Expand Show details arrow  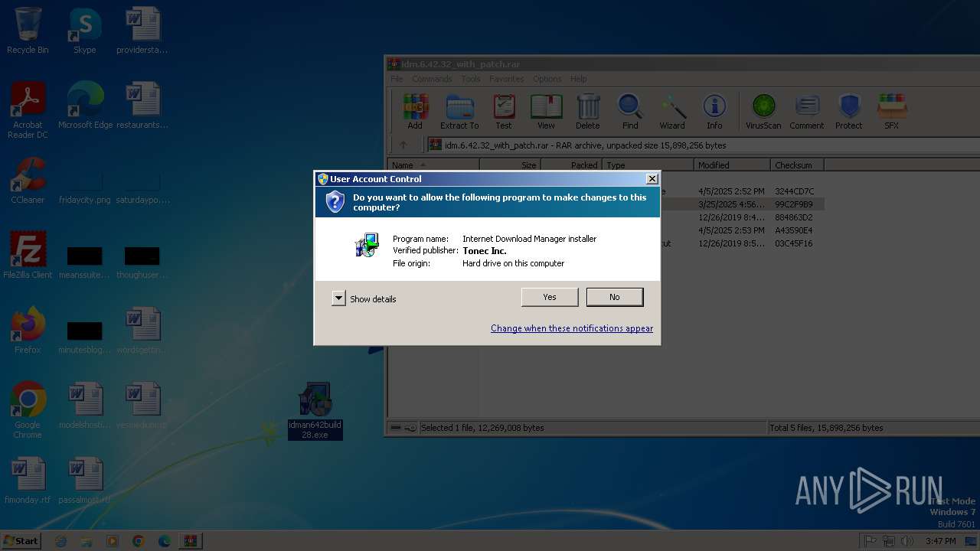coord(339,298)
